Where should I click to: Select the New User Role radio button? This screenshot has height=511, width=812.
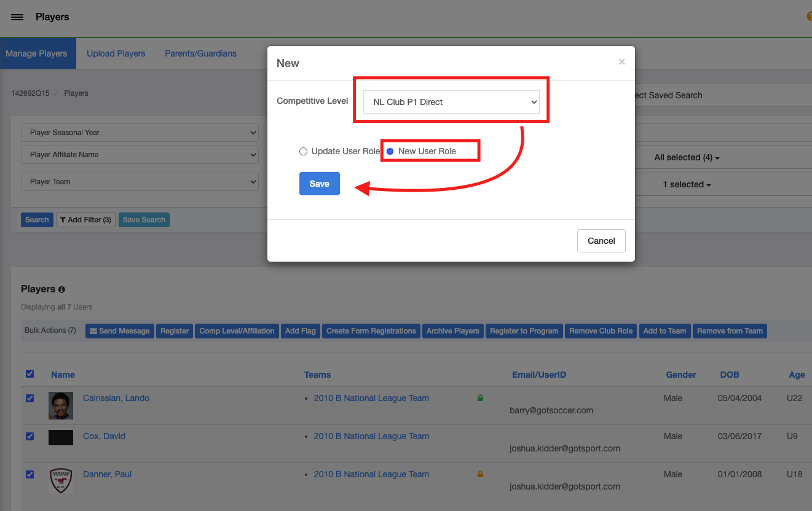click(x=390, y=151)
